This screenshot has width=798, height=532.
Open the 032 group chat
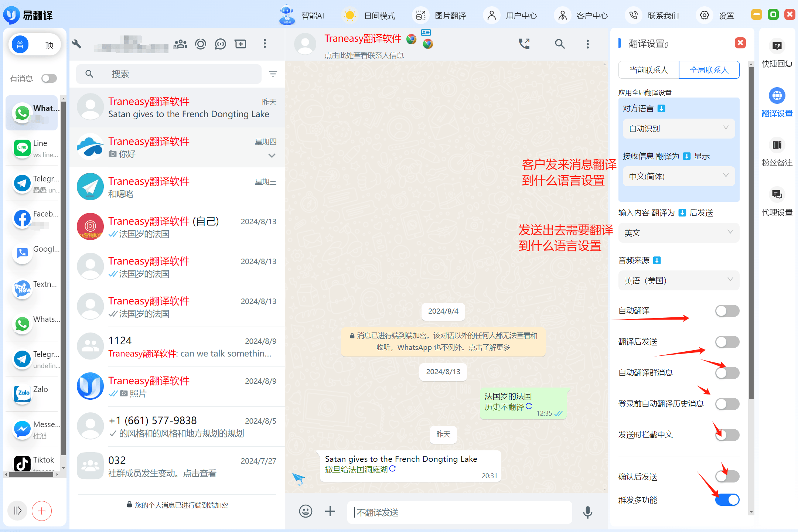point(177,466)
